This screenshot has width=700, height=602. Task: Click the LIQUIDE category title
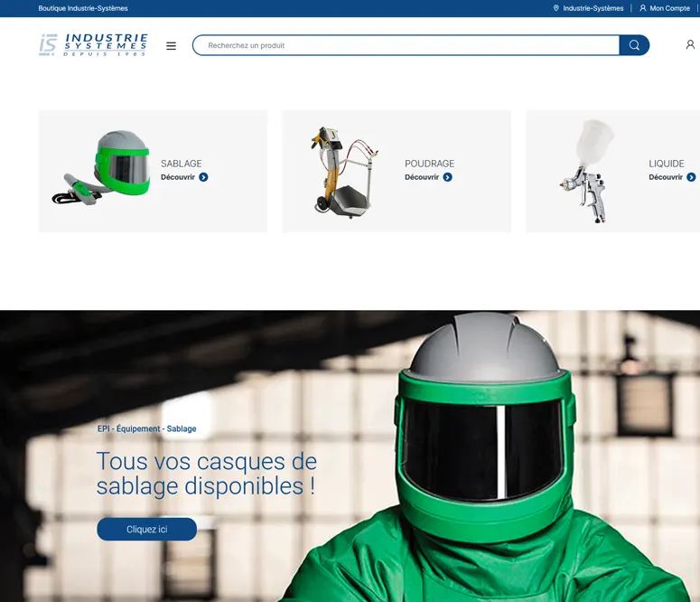[x=666, y=164]
